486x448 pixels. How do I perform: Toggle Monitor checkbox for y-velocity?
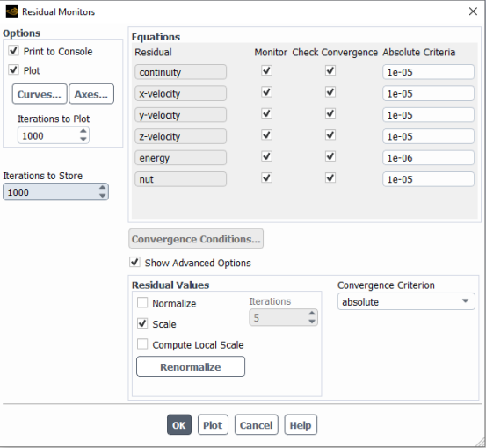coord(266,113)
